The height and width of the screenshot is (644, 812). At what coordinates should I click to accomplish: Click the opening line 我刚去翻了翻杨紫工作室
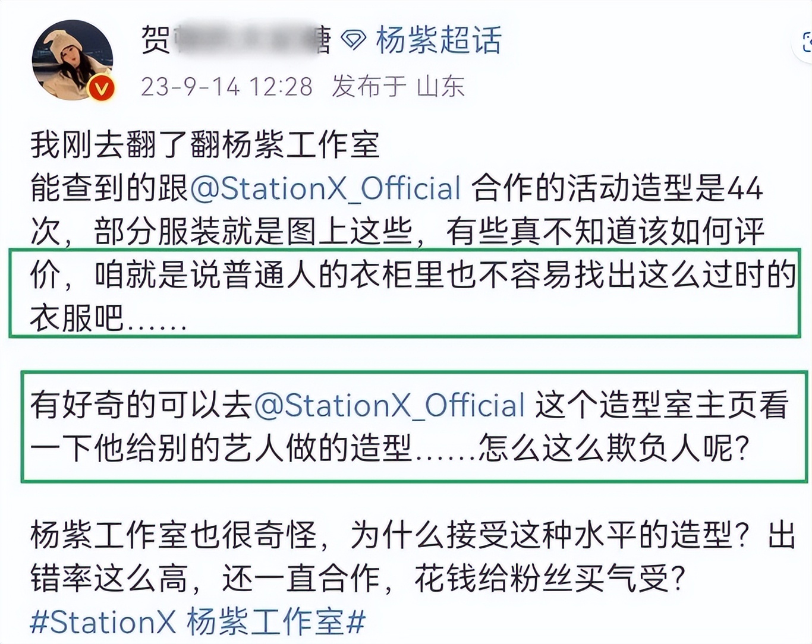click(205, 145)
